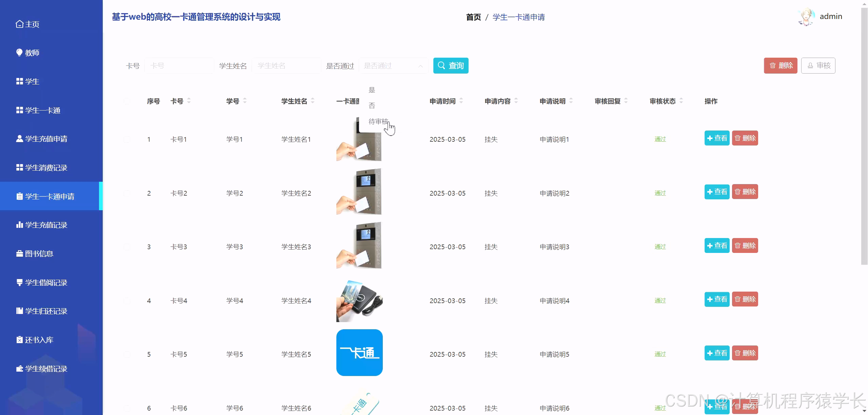
Task: Click the 学生充值记录 bar chart icon
Action: tap(19, 225)
